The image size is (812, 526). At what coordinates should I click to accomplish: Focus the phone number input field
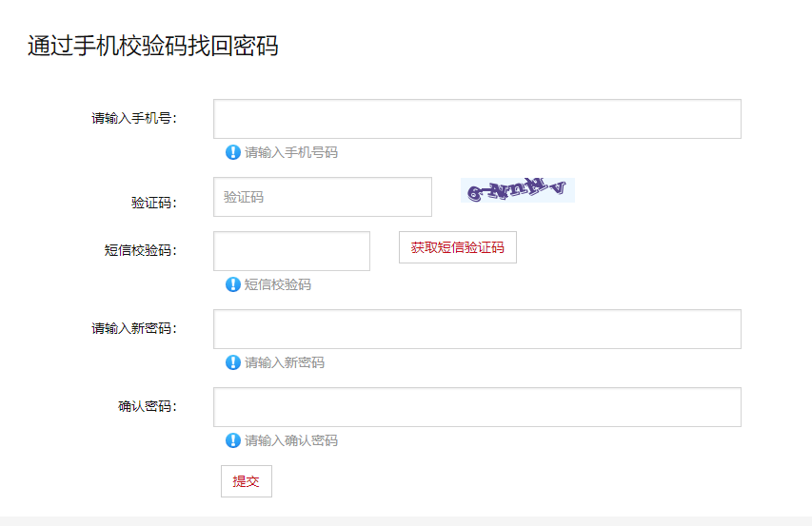477,119
